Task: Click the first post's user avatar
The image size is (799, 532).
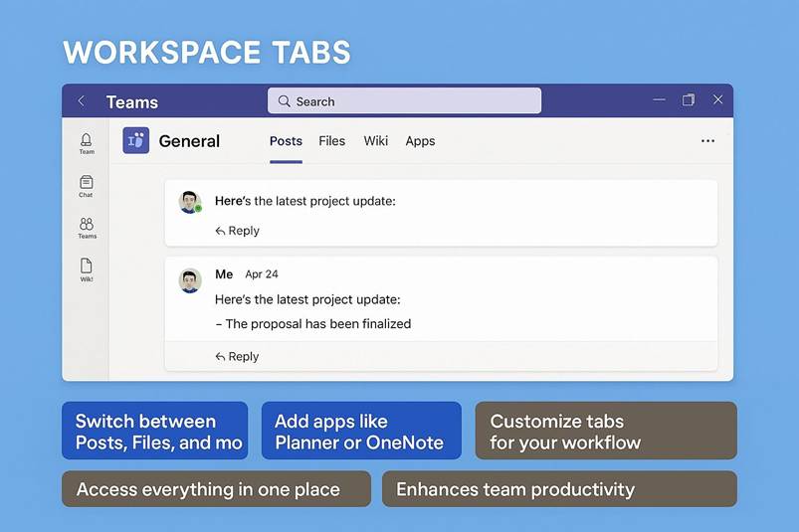Action: click(190, 202)
